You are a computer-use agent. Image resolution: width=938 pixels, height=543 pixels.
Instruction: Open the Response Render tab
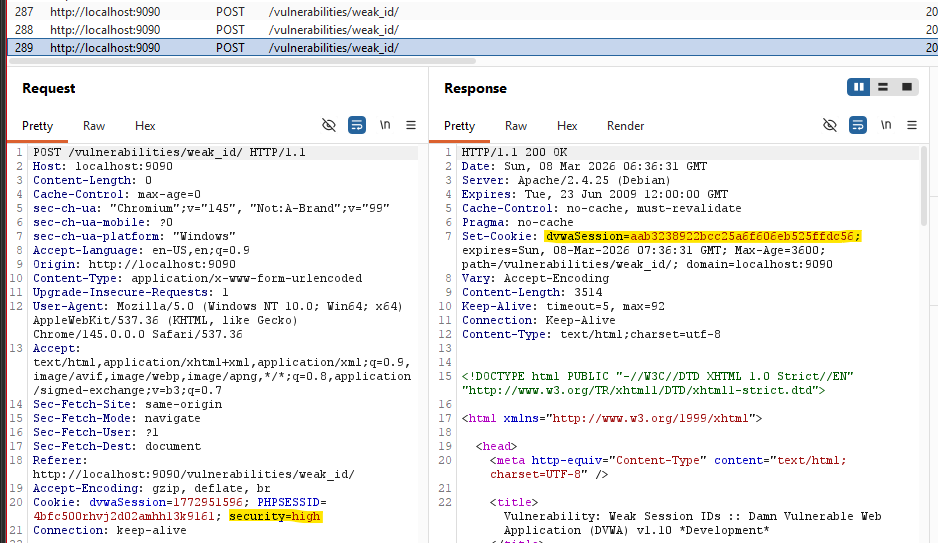coord(626,126)
